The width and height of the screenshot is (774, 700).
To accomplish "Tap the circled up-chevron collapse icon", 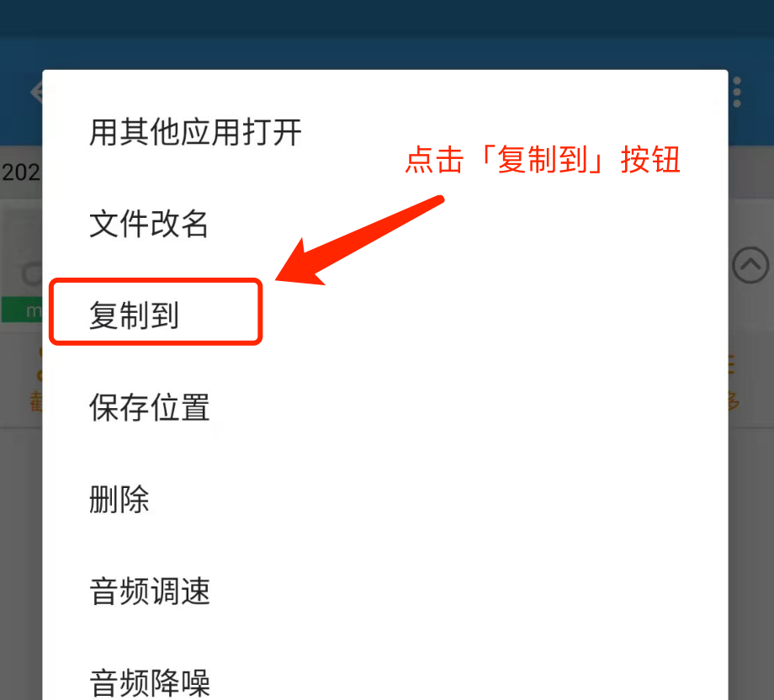I will [x=750, y=265].
